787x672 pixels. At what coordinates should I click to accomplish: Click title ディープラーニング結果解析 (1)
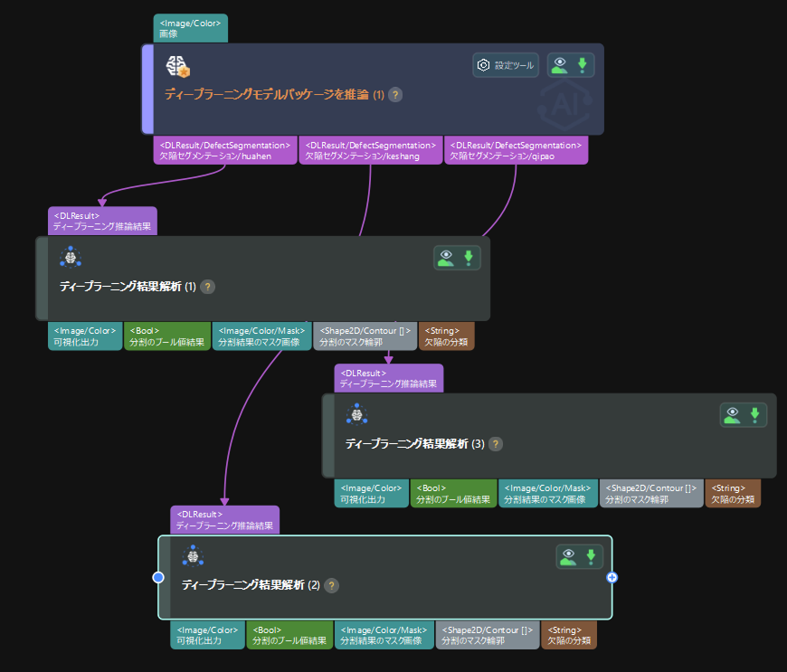128,287
